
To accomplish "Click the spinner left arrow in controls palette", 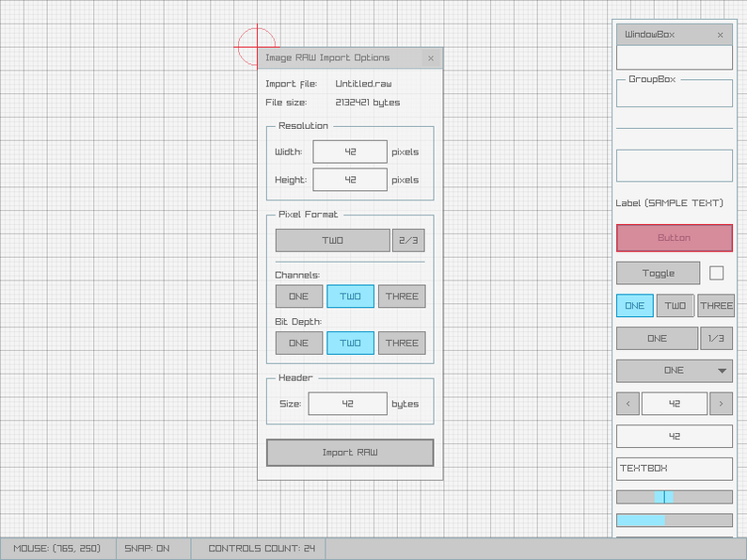I will pos(628,404).
